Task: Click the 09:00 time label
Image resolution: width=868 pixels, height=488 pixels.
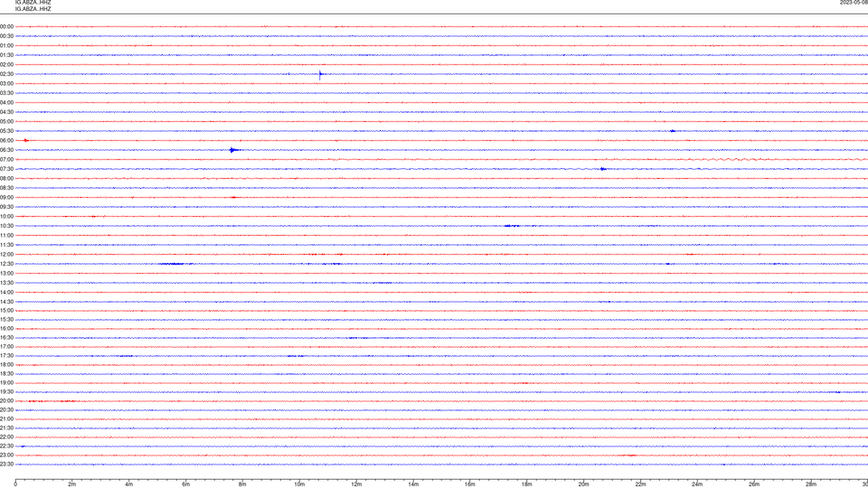Action: [x=6, y=197]
